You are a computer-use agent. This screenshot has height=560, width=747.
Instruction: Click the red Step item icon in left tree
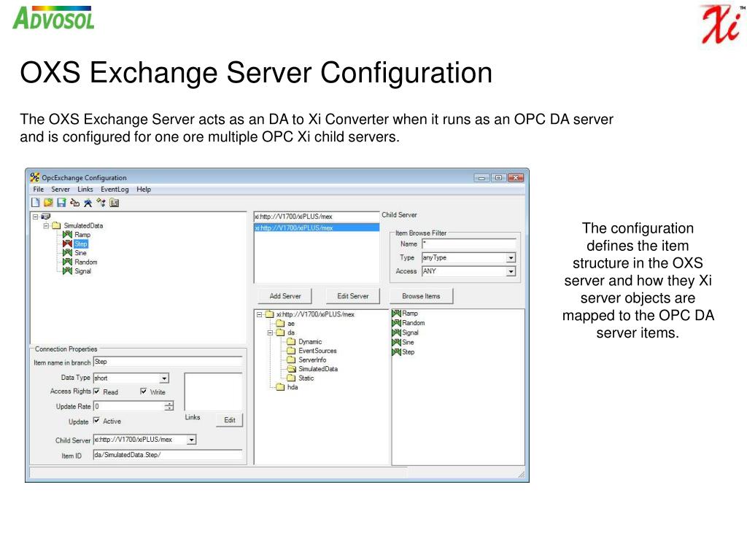[68, 244]
